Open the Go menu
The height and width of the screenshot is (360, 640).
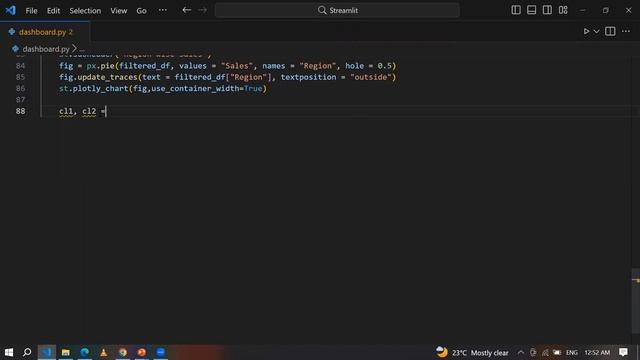(141, 11)
